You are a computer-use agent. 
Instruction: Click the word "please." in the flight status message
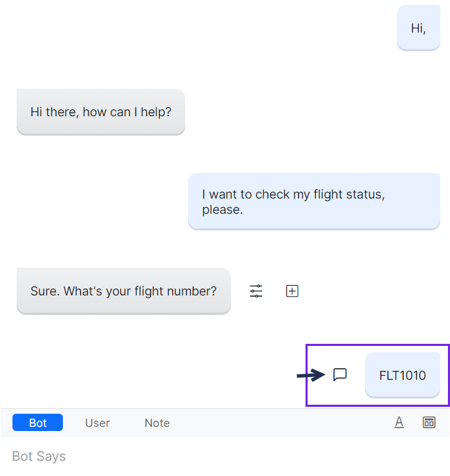(x=223, y=209)
